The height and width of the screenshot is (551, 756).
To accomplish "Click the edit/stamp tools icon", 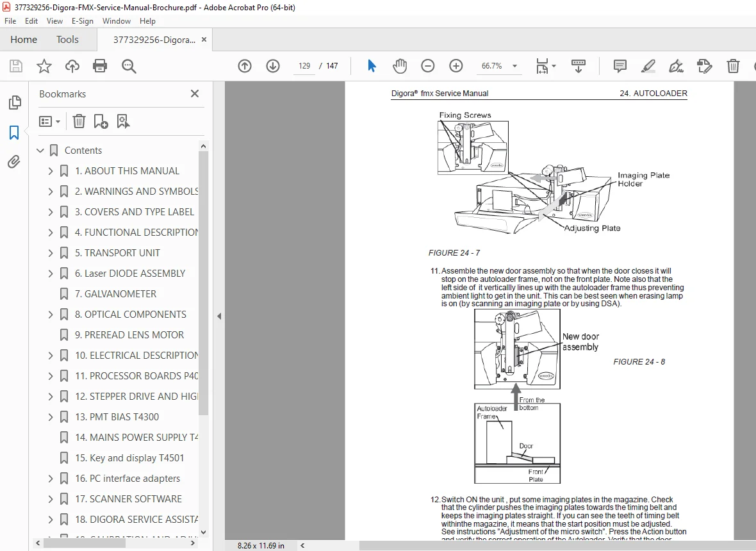I will (704, 66).
